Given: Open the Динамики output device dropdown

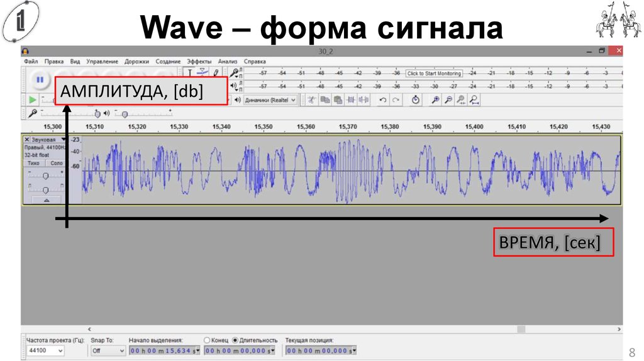Looking at the screenshot, I should point(270,100).
